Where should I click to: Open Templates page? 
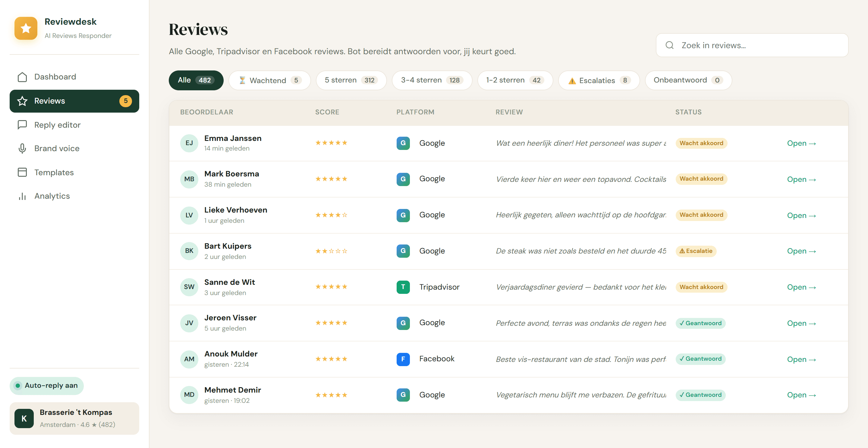74,172
